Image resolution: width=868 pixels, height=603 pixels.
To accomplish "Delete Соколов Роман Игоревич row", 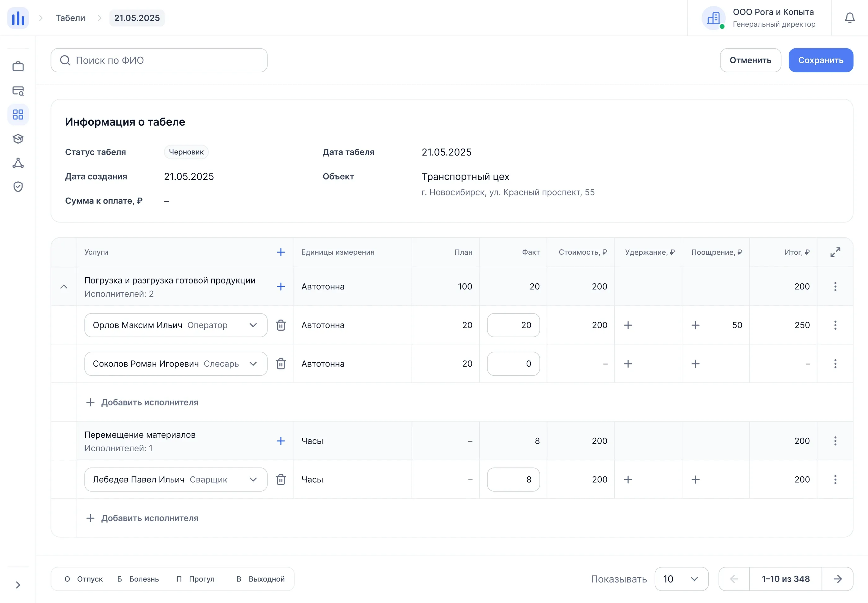I will [281, 364].
